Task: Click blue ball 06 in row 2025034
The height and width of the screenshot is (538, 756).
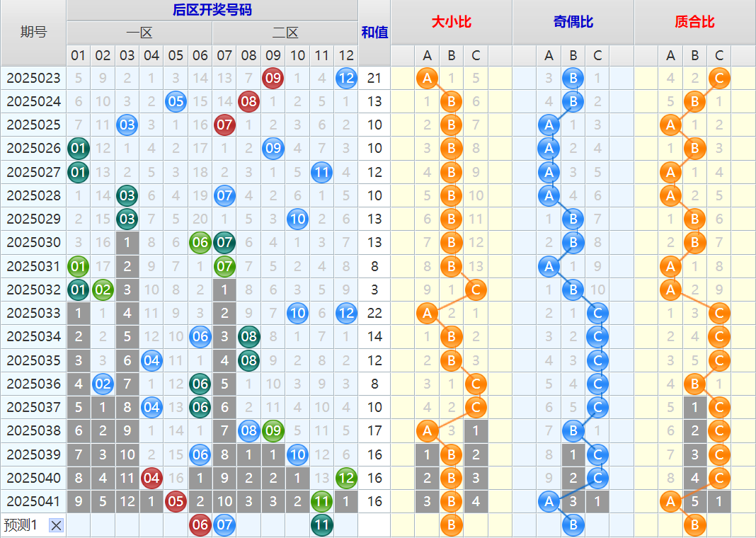Action: click(200, 336)
